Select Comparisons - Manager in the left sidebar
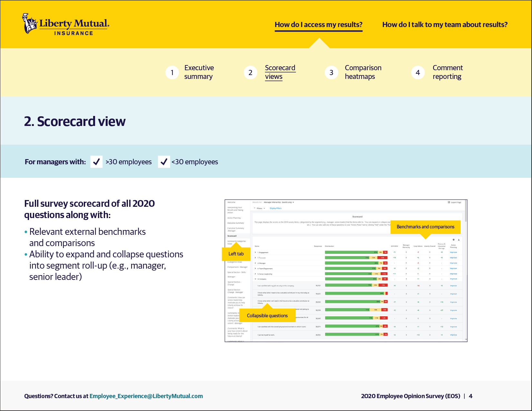Viewport: 532px width, 411px height. coord(237,267)
